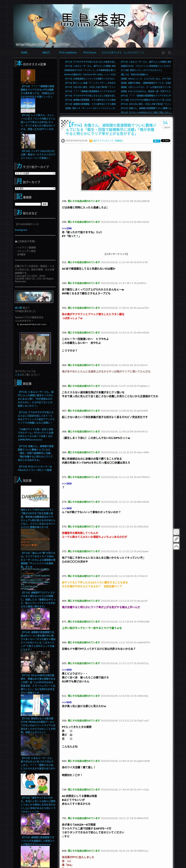Viewport: 186px width, 868px height.
Task: Open top feed link 米国防総省がIT大手テンセント
Action: [x=90, y=70]
